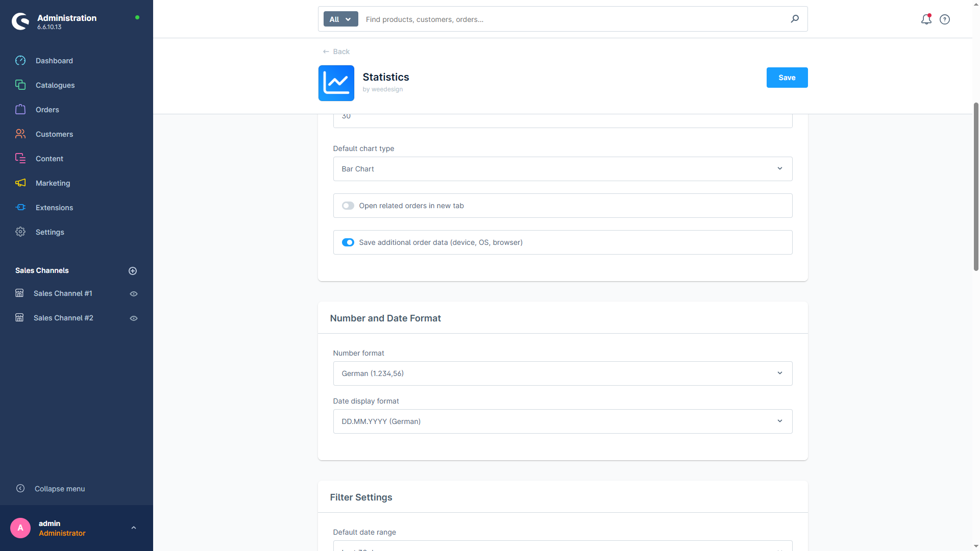Image resolution: width=980 pixels, height=551 pixels.
Task: Select the Catalogues icon in the sidebar
Action: (x=20, y=85)
